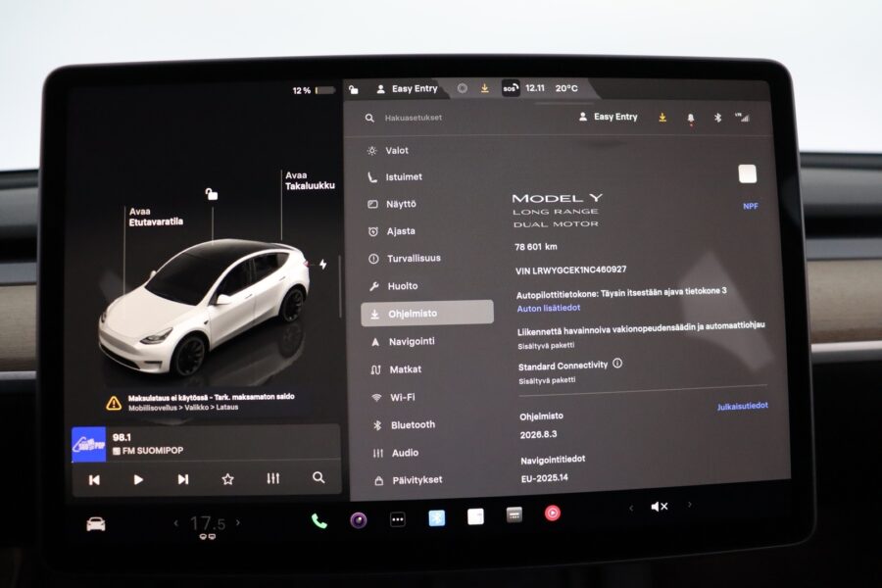The image size is (882, 588).
Task: Tap software version 2026.8.3
Action: 538,434
